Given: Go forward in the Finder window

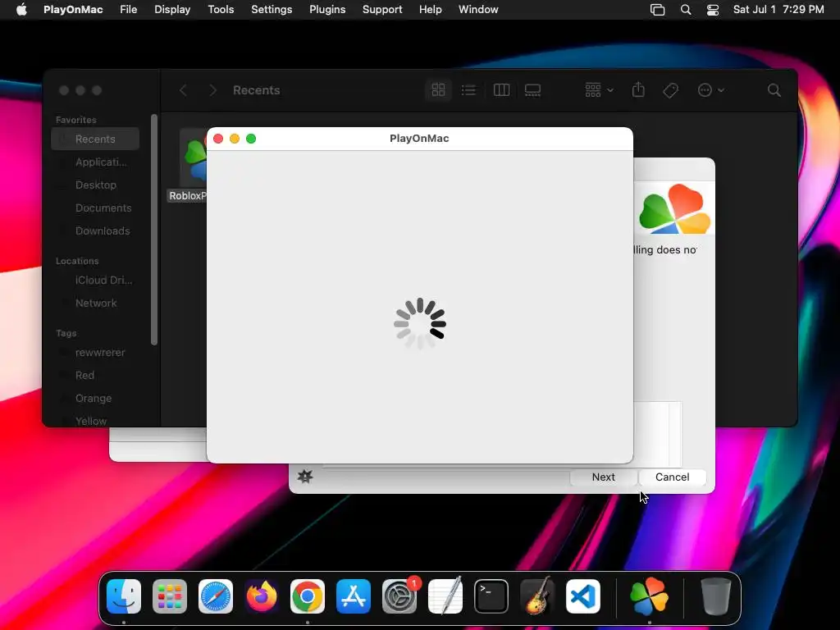Looking at the screenshot, I should tap(212, 90).
